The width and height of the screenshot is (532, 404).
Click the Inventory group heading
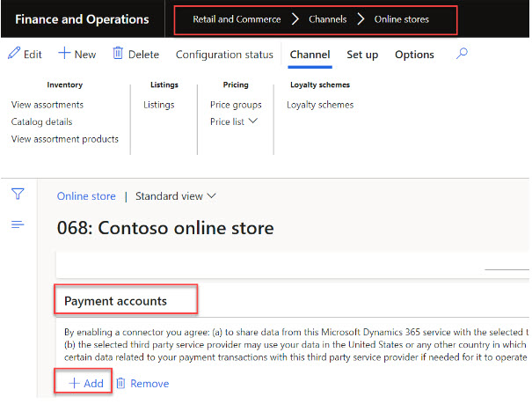[x=65, y=84]
